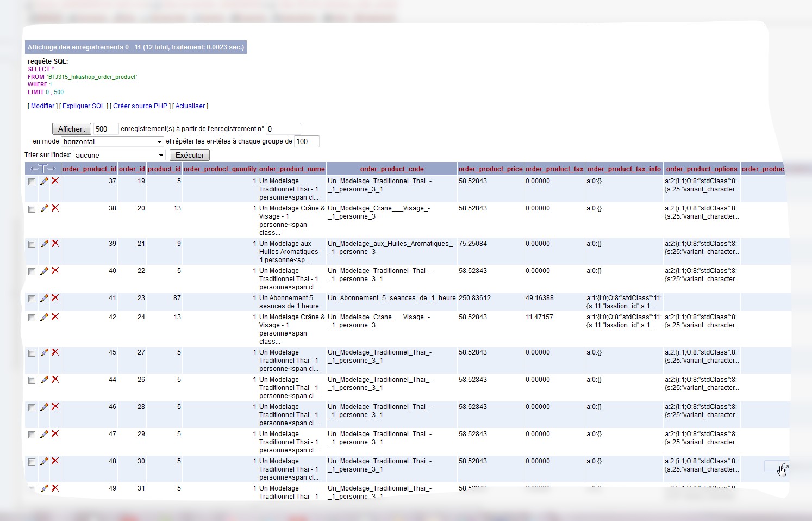The image size is (812, 521).
Task: Focus the starting record number field showing 0
Action: pyautogui.click(x=283, y=129)
